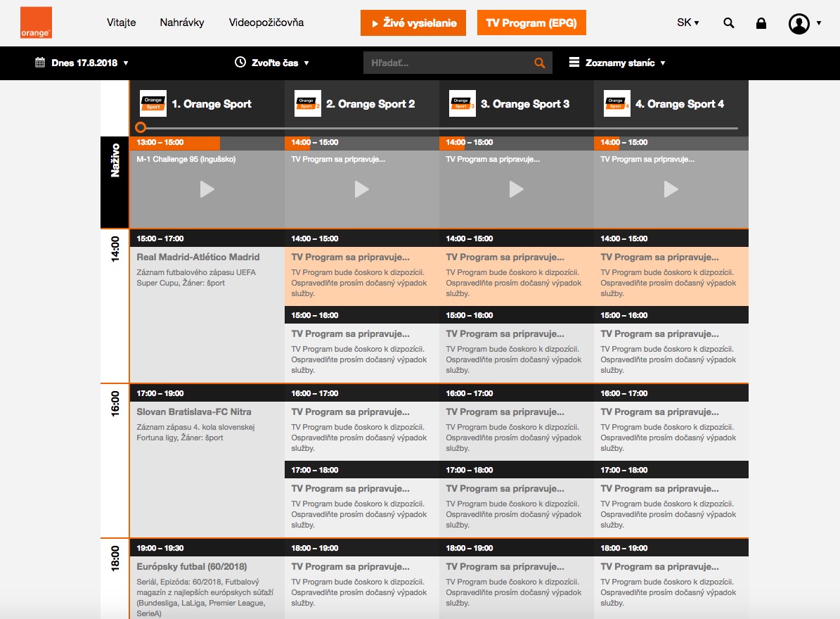The width and height of the screenshot is (840, 619).
Task: Open Orange Sport 4 programme at 16:00 – 17:00
Action: click(x=671, y=431)
